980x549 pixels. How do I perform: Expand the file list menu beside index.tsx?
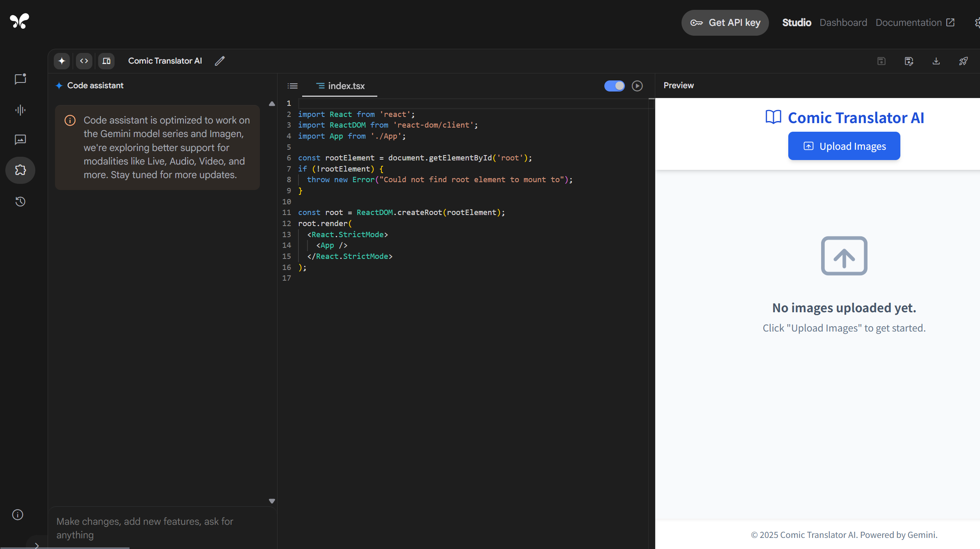(x=292, y=86)
